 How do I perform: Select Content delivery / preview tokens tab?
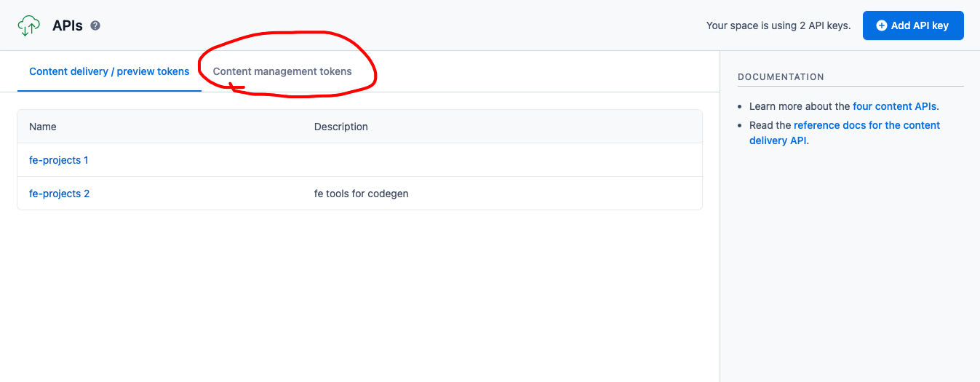pos(109,71)
